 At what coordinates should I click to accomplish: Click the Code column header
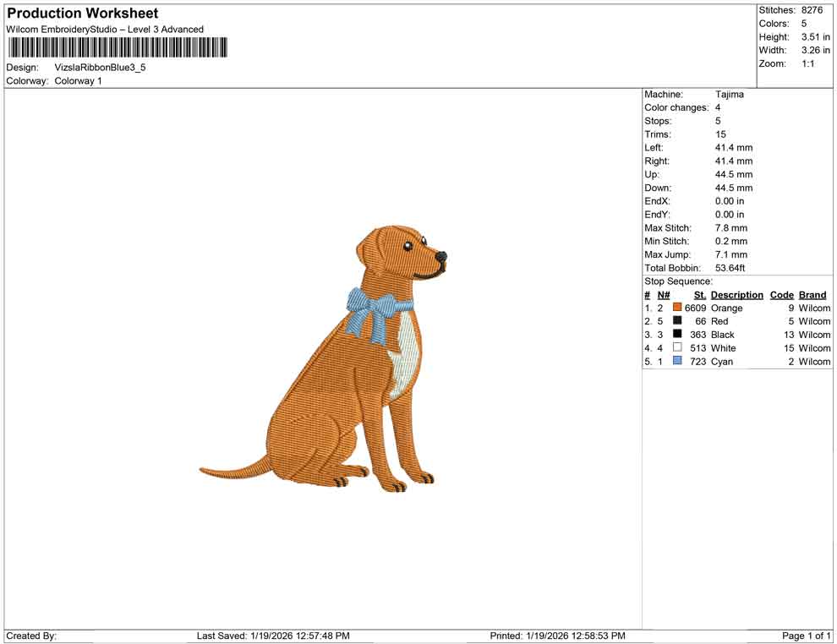tap(781, 294)
